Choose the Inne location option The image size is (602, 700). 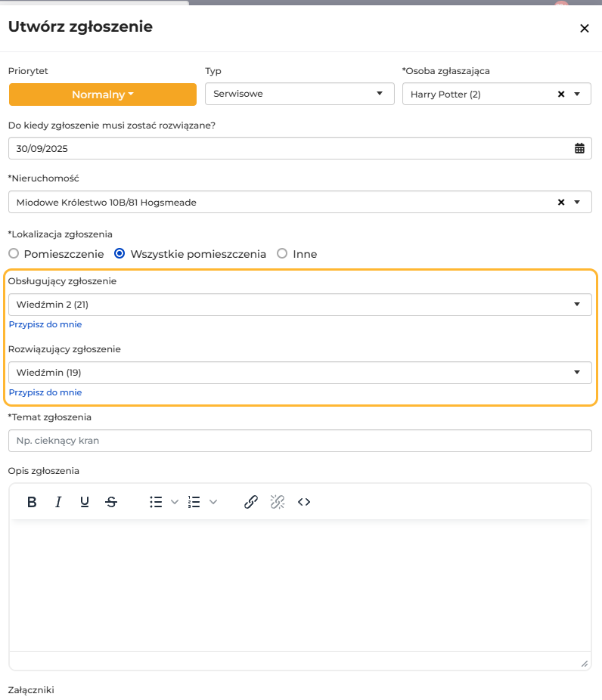(x=282, y=253)
